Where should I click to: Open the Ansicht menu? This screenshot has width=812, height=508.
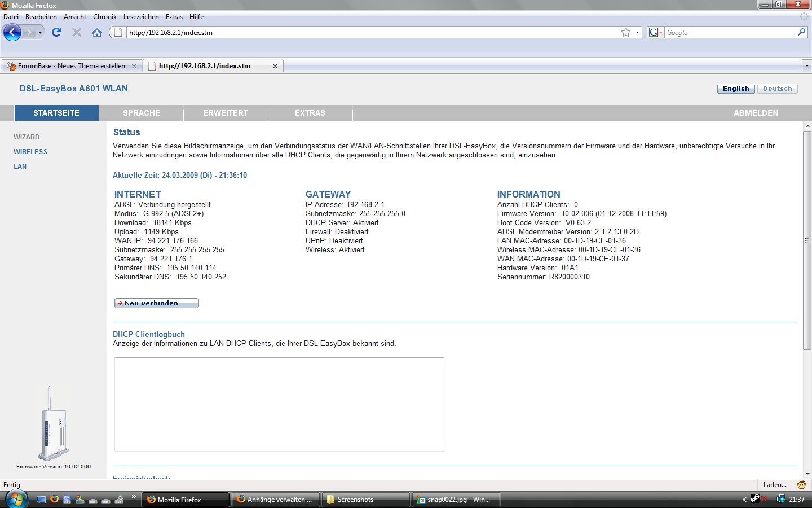(75, 17)
